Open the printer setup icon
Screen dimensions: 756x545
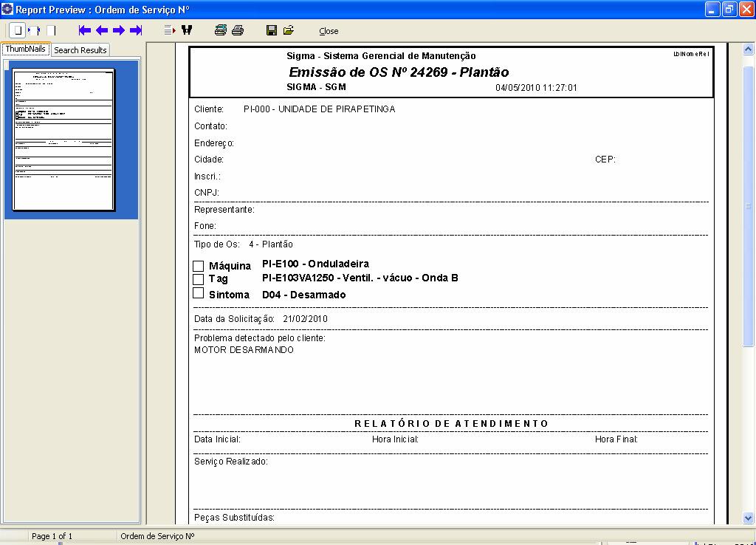220,30
